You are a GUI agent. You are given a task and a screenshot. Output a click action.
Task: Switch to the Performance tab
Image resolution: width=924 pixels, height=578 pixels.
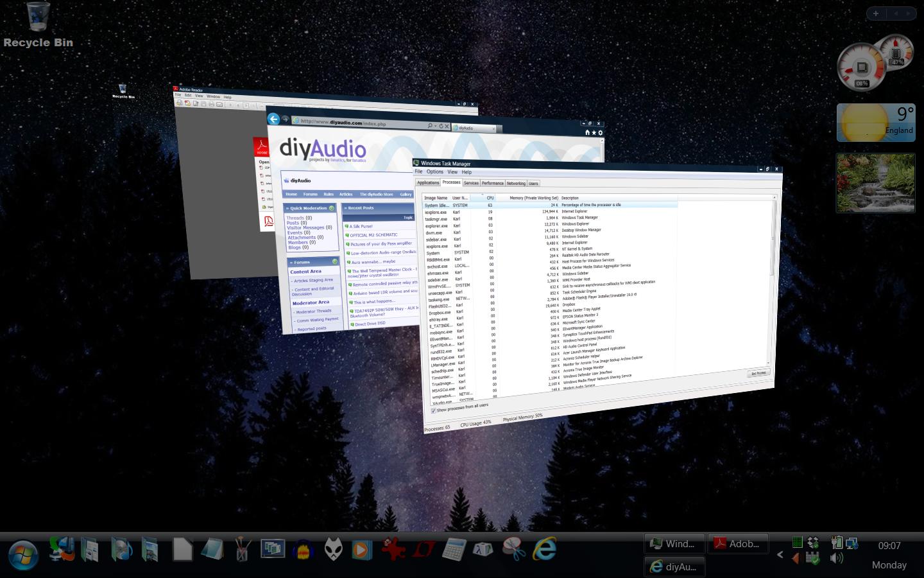[493, 183]
